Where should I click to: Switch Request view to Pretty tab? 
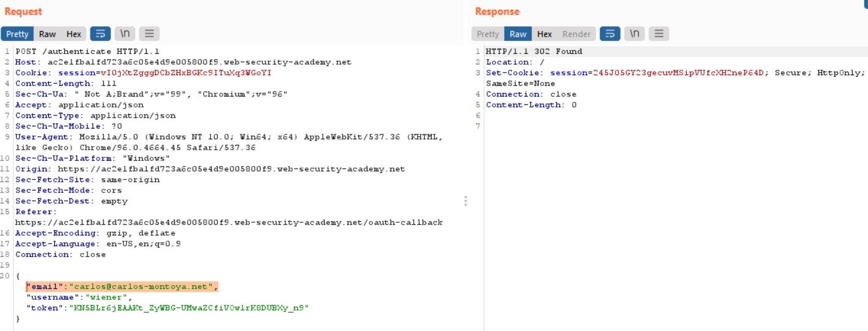tap(17, 34)
